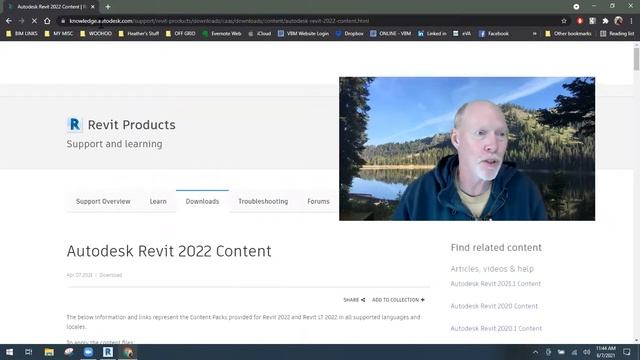The image size is (640, 360).
Task: Switch to the Forums tab
Action: click(x=318, y=201)
